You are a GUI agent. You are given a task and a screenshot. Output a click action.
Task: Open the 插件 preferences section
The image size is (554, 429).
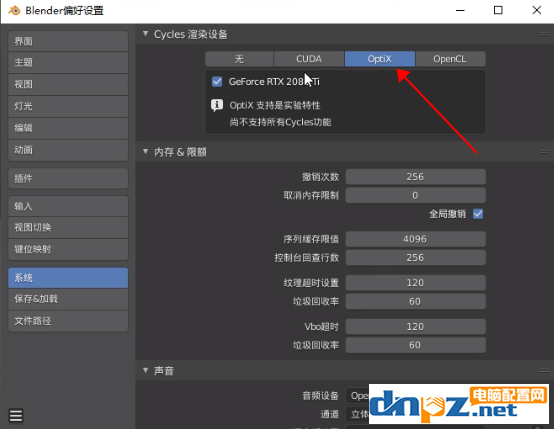[68, 178]
